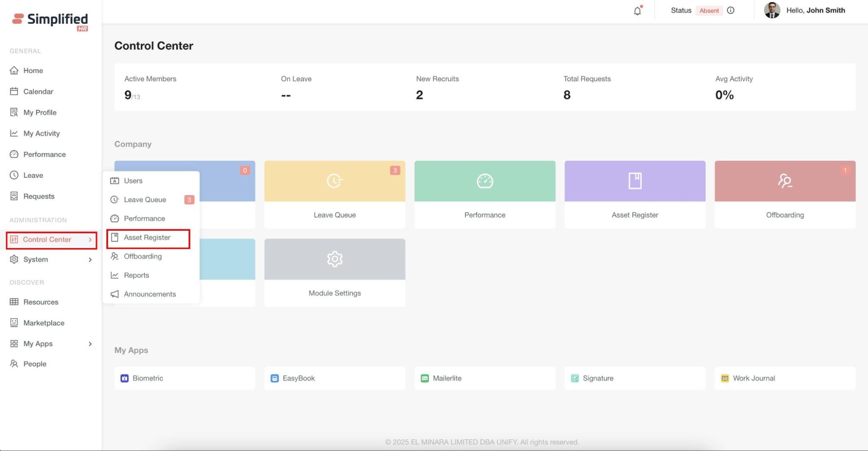868x451 pixels.
Task: Select Reports from the flyout menu
Action: 136,275
